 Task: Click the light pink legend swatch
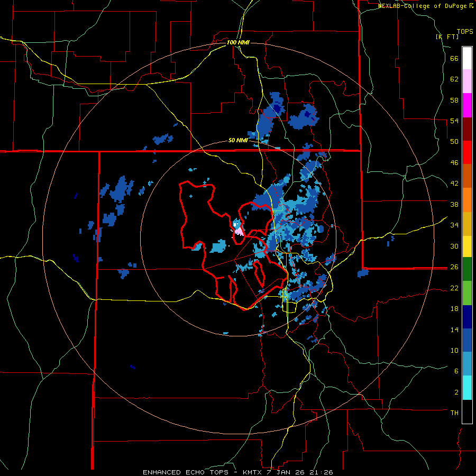(x=467, y=81)
